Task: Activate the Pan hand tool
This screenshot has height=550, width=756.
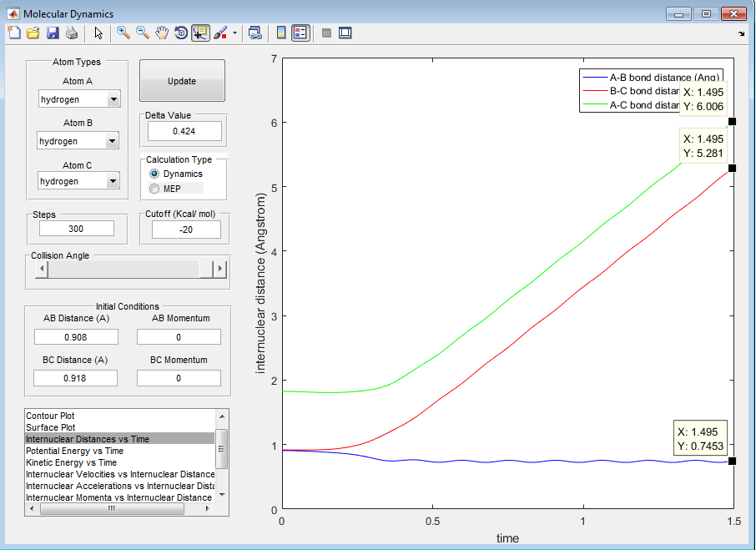Action: coord(162,33)
